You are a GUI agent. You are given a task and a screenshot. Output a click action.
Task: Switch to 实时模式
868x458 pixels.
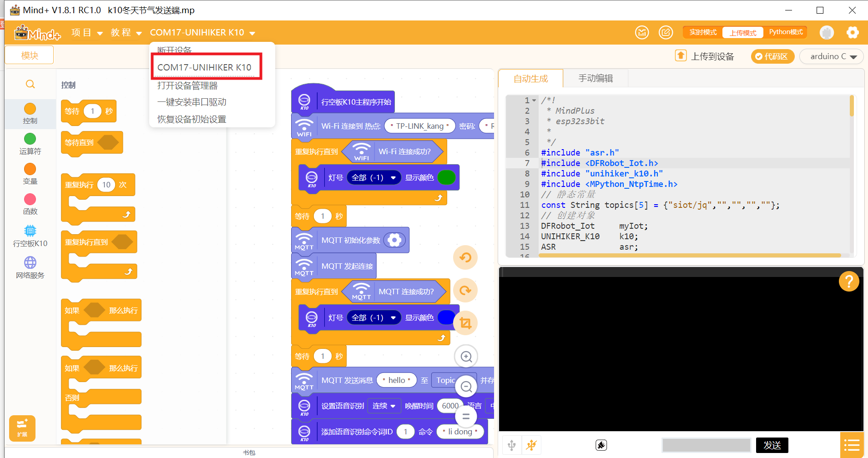pyautogui.click(x=703, y=32)
